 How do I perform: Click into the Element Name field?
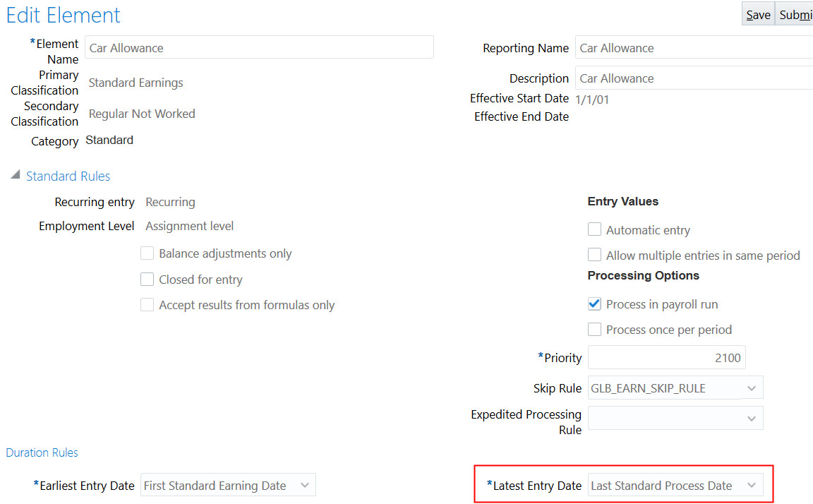259,48
